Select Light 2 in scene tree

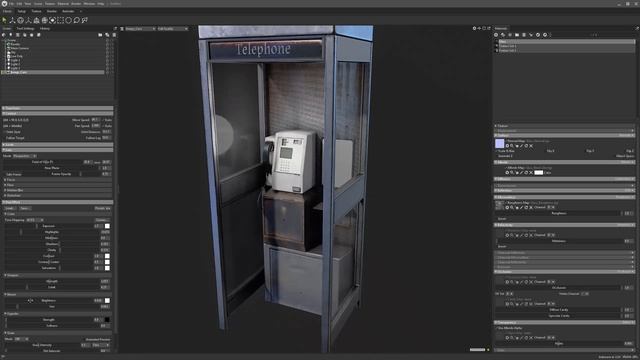[x=16, y=64]
